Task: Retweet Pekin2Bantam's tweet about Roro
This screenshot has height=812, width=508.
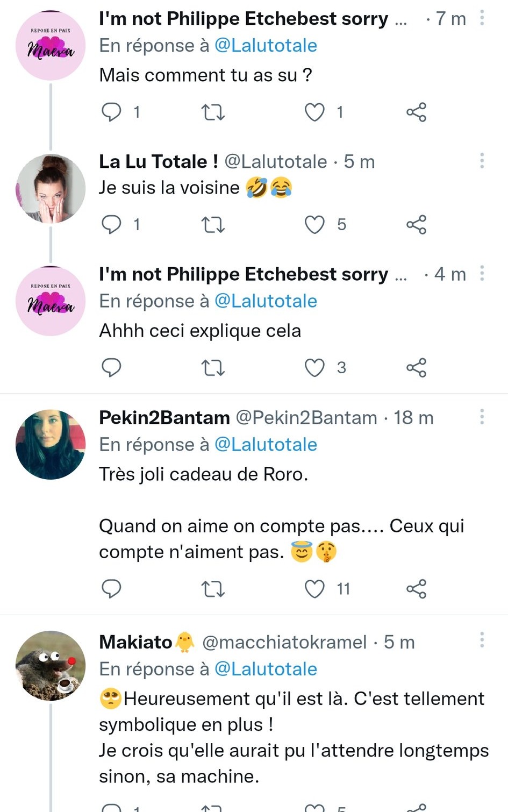Action: (213, 589)
